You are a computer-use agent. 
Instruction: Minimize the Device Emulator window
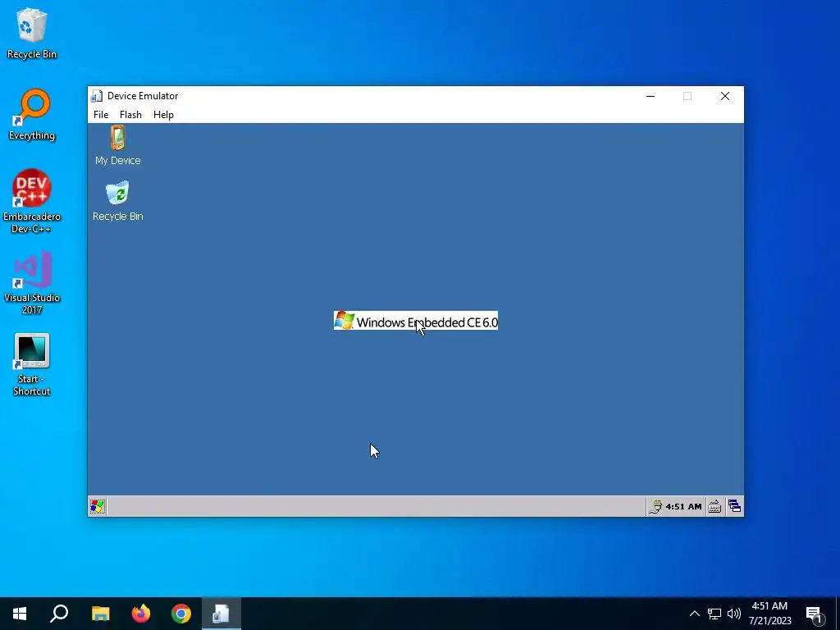click(651, 96)
